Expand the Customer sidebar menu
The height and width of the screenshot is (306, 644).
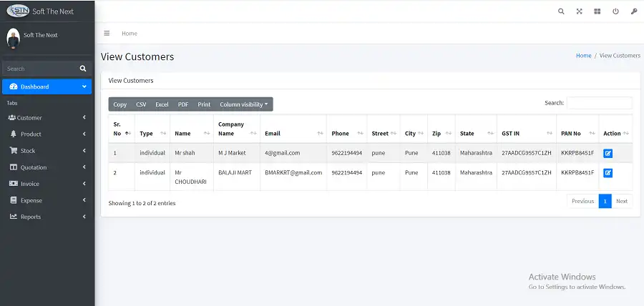(x=47, y=118)
